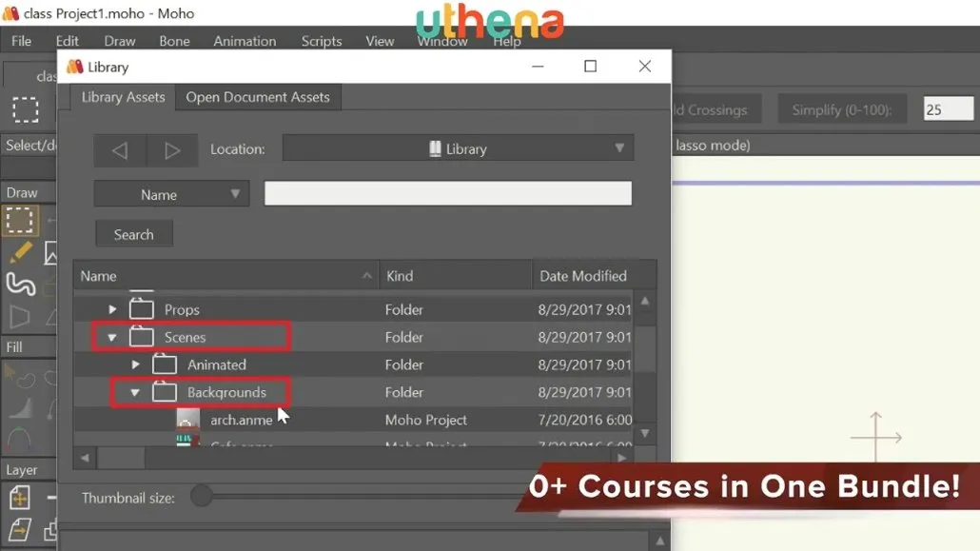The image size is (980, 551).
Task: Go forward with the right arrow button
Action: tap(172, 150)
